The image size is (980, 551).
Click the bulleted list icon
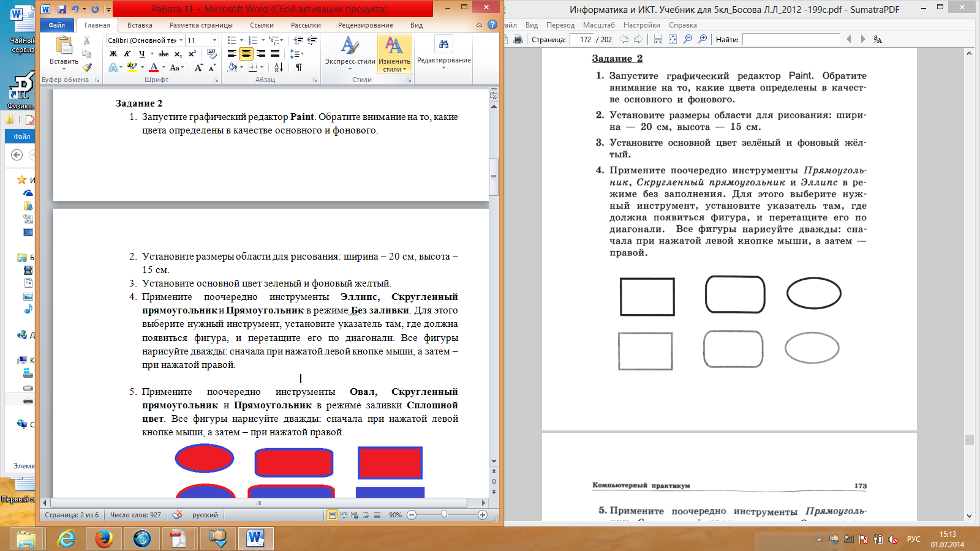[x=232, y=40]
